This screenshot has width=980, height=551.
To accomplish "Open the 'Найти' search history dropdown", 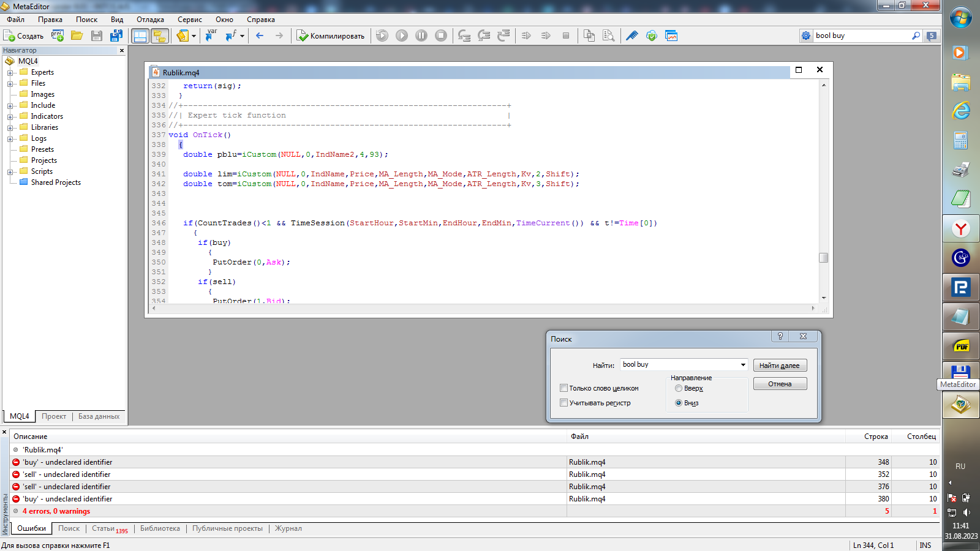I will (743, 365).
